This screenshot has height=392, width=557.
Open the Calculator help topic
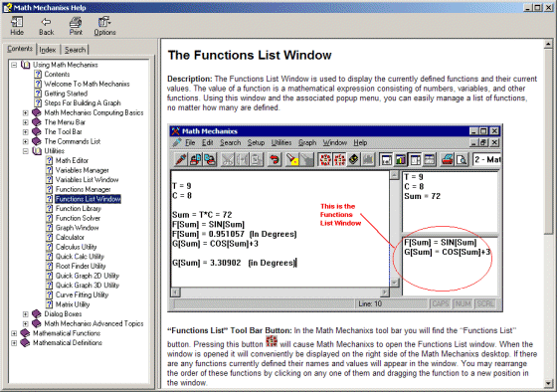pyautogui.click(x=70, y=238)
